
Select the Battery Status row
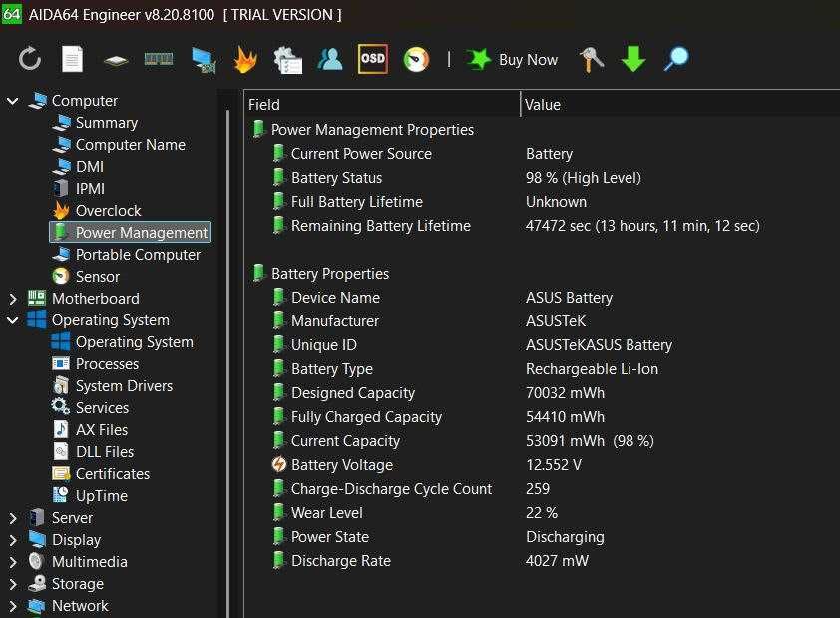click(542, 178)
